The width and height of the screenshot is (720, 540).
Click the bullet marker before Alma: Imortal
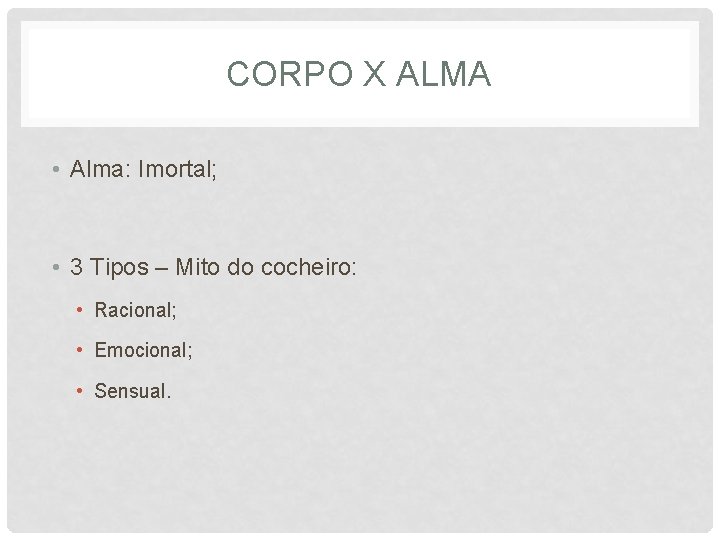coord(56,169)
